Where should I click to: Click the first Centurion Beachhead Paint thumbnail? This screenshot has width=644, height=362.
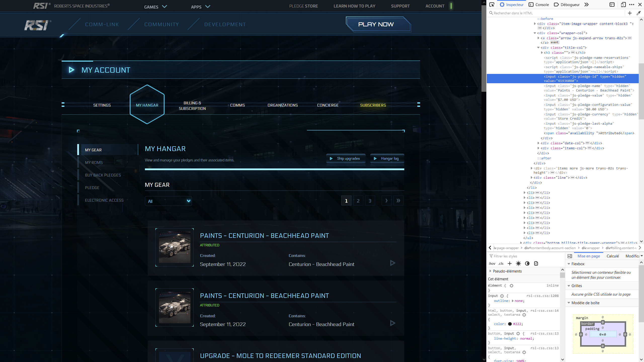(175, 247)
